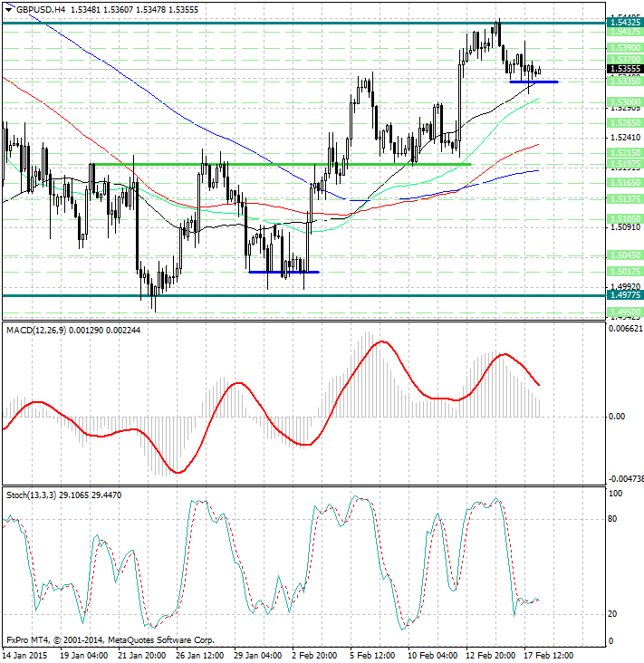Screen dimensions: 644x663
Task: Select the 1.51650 price level label
Action: [625, 183]
